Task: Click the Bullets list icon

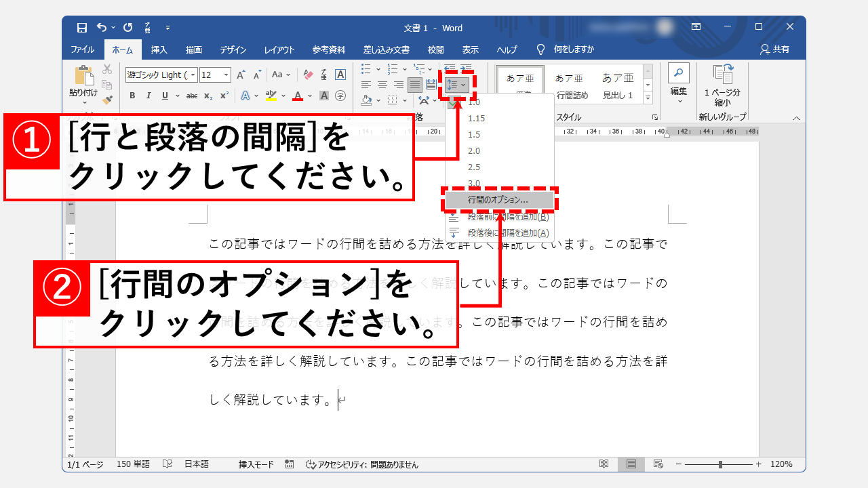Action: [366, 69]
